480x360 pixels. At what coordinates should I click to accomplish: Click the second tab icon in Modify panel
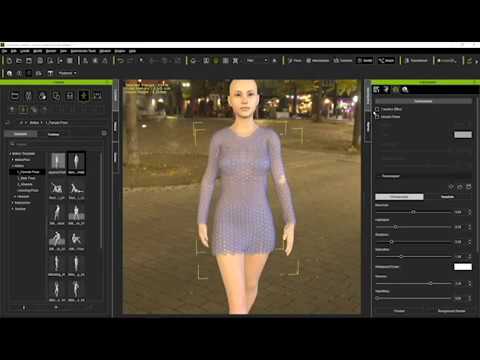(x=386, y=89)
